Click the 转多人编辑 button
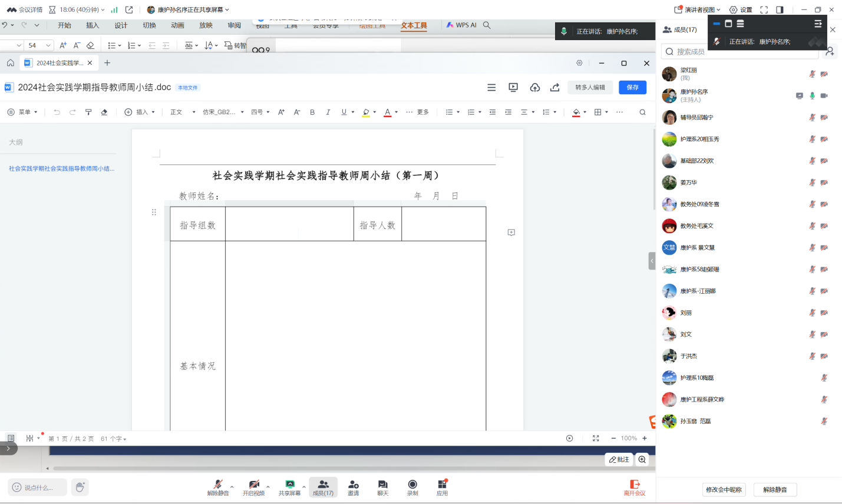The image size is (842, 504). pos(590,87)
